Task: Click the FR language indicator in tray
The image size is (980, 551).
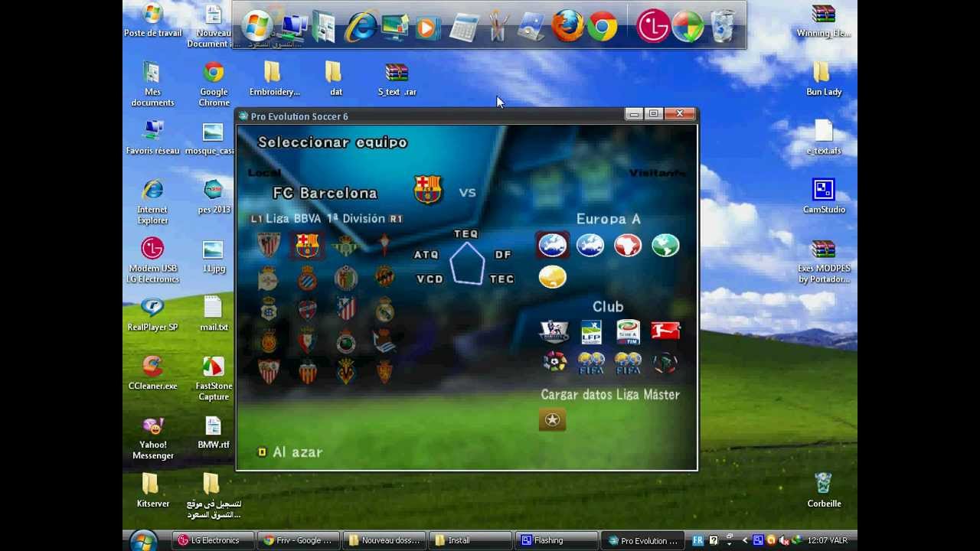Action: [697, 540]
